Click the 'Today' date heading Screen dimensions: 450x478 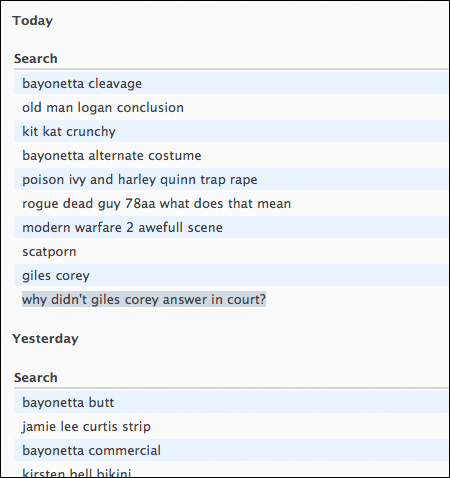(x=33, y=21)
